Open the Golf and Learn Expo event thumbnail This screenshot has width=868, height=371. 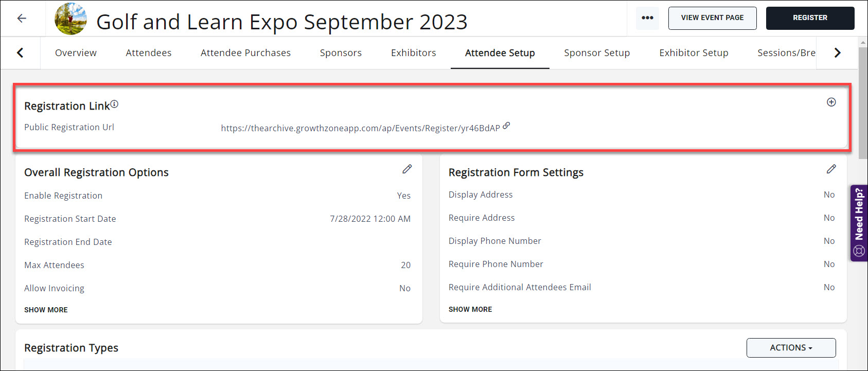coord(71,19)
